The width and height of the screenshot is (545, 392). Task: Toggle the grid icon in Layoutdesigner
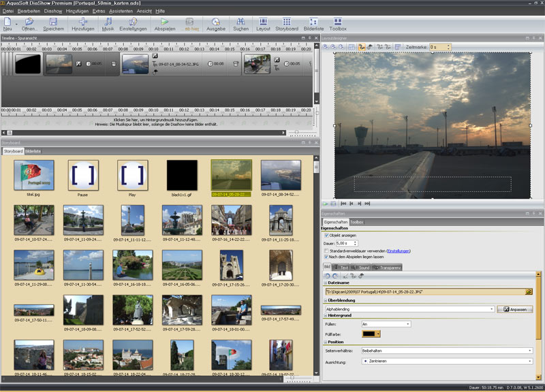(x=352, y=47)
